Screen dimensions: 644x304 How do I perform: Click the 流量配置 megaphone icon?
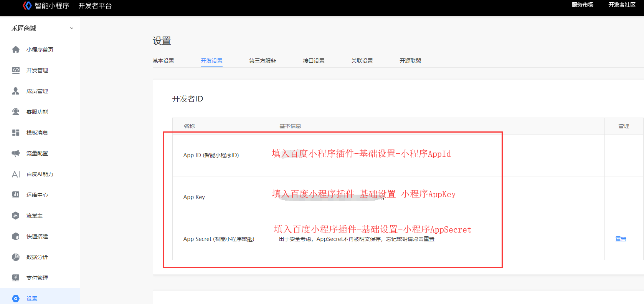click(16, 153)
